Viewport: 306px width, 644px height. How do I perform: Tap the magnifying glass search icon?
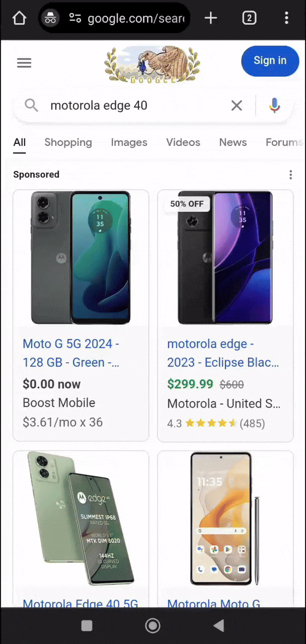click(31, 106)
